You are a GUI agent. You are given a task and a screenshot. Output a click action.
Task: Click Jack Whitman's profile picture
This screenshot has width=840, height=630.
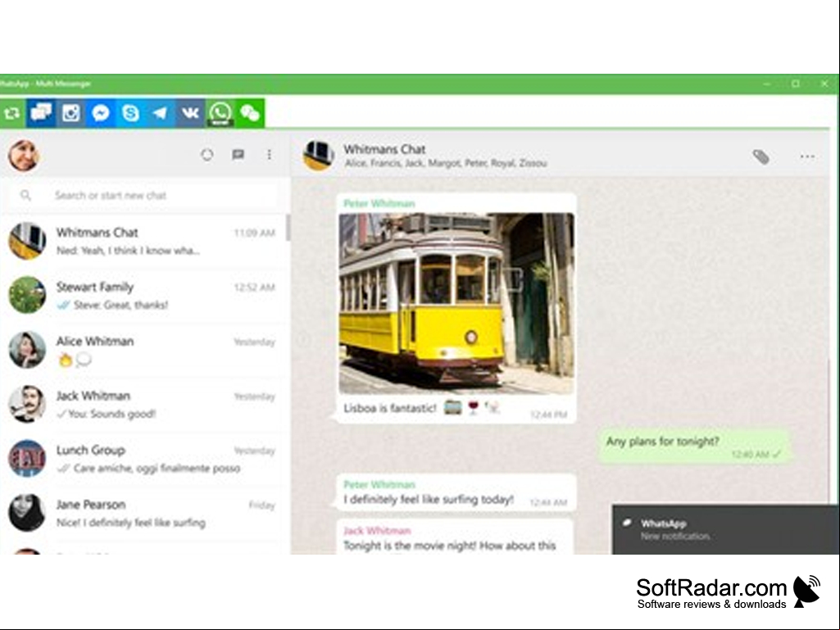click(x=27, y=405)
